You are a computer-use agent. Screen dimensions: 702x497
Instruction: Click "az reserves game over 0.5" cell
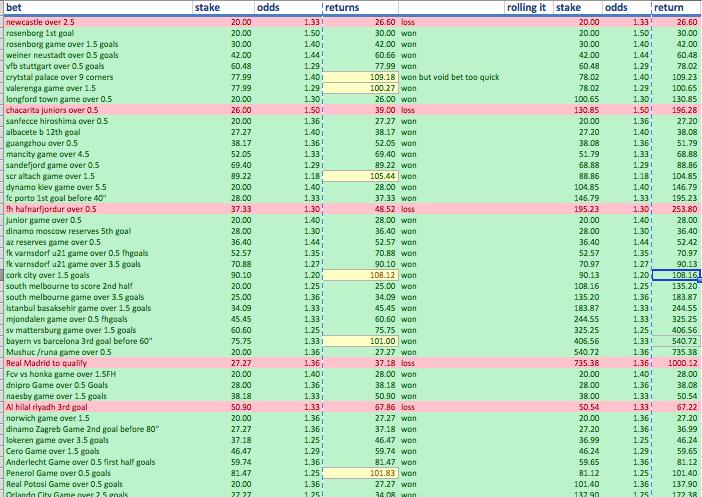click(98, 242)
